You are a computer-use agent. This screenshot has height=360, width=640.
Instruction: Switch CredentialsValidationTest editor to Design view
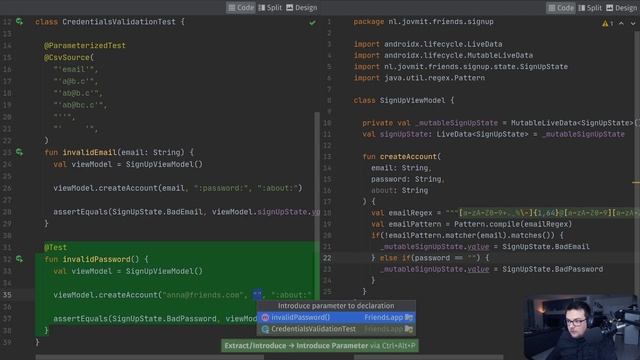pyautogui.click(x=302, y=8)
